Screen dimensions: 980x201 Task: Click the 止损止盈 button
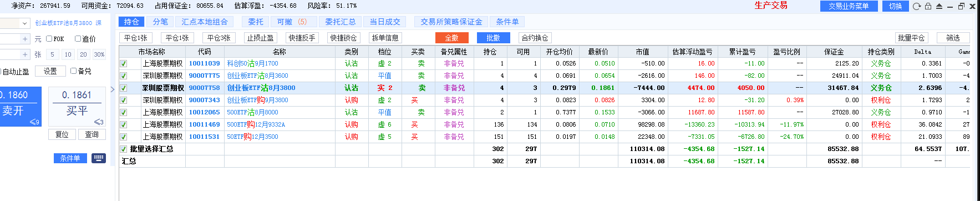[260, 38]
